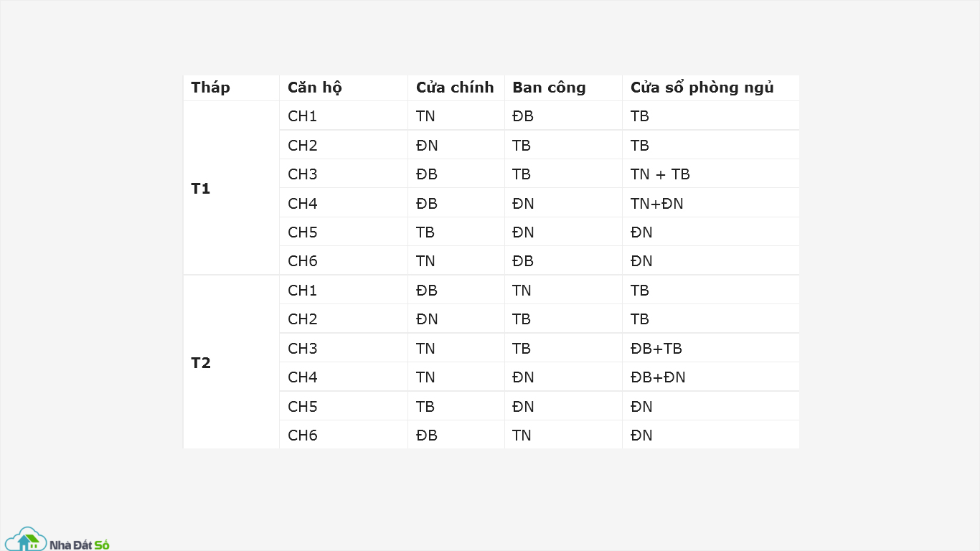Select the T1 CH1 balcony cell ĐB

[x=523, y=116]
